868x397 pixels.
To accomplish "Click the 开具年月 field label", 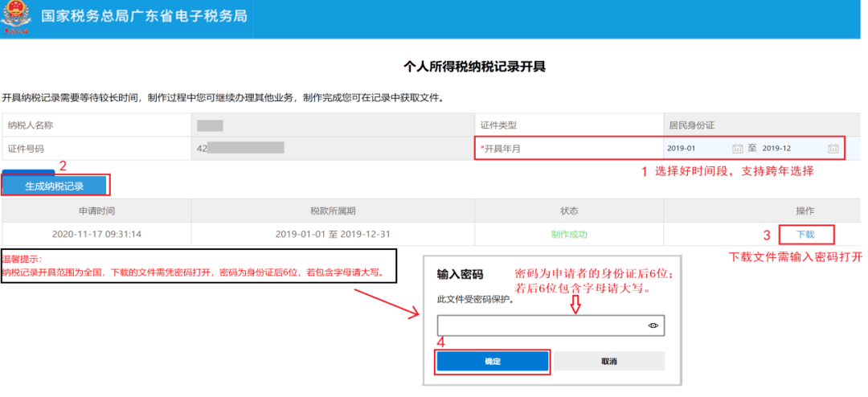I will pos(501,149).
